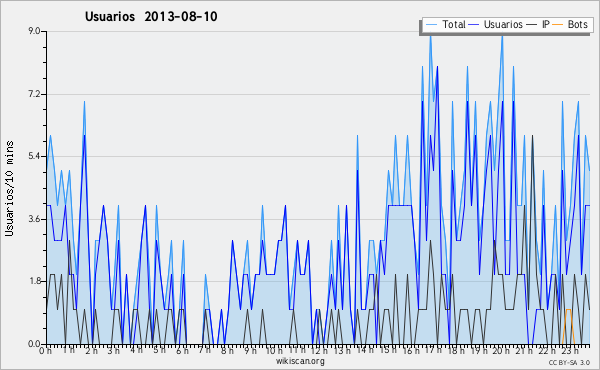Click the CC BY-SA 3.0 license text
The height and width of the screenshot is (370, 600).
coord(569,362)
